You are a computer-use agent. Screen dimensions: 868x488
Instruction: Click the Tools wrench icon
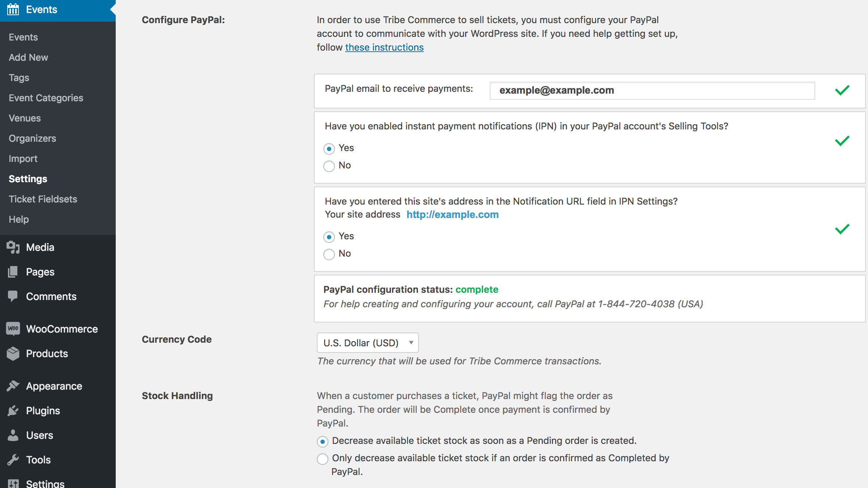[13, 460]
